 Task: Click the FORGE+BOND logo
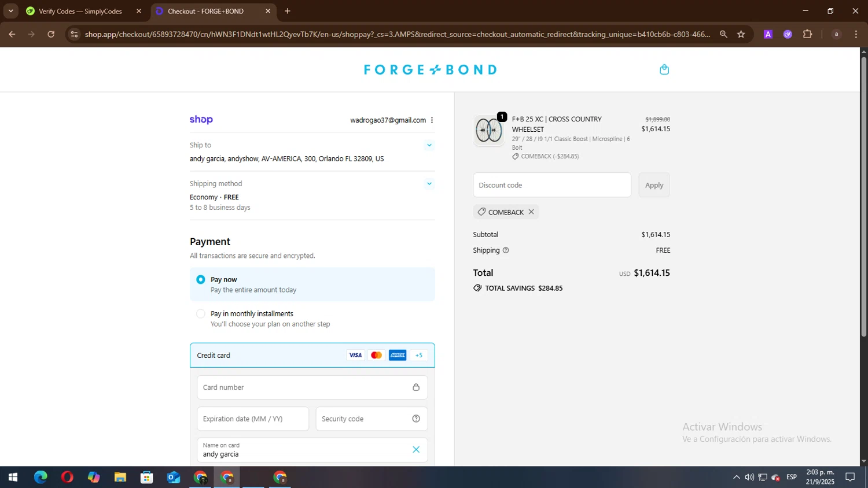(x=430, y=69)
